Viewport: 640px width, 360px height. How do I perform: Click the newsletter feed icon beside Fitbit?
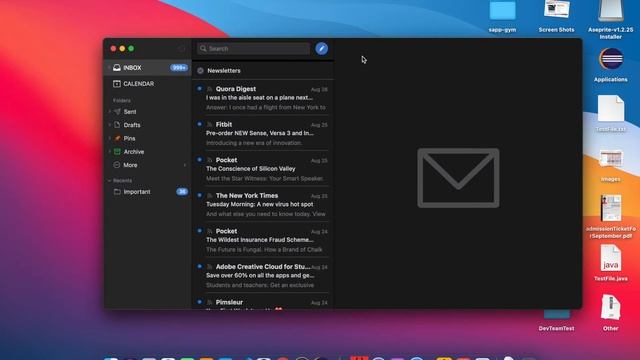coord(210,124)
